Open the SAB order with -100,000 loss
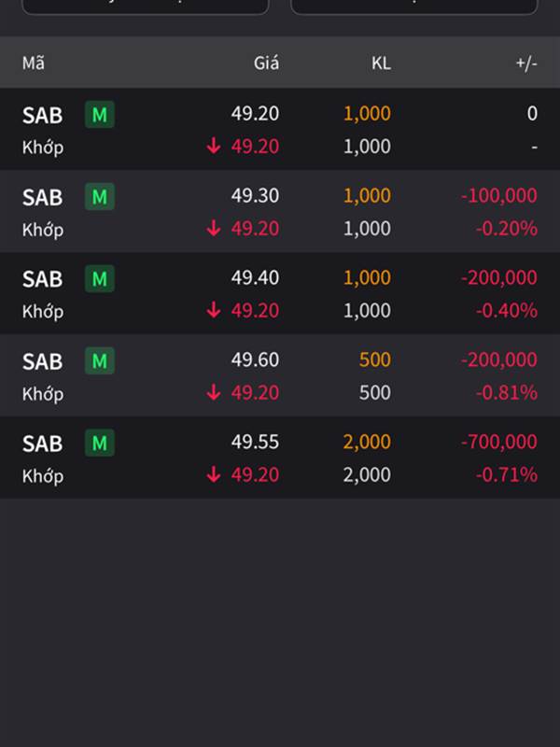Viewport: 560px width, 747px height. (x=280, y=211)
